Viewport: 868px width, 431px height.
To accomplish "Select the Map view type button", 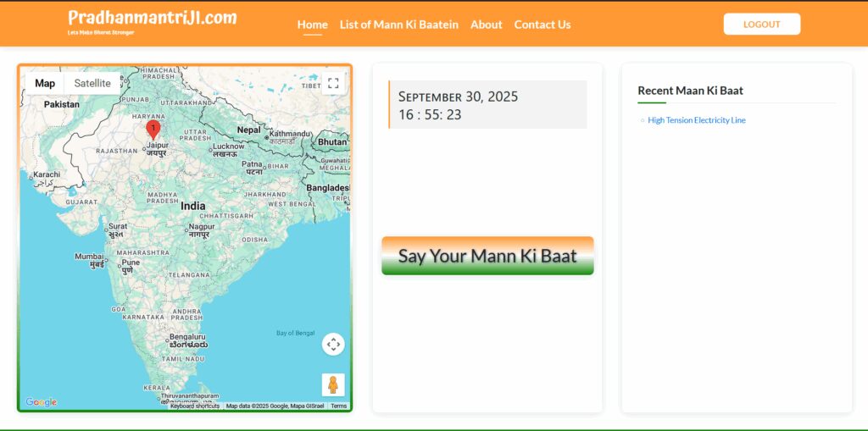I will (x=45, y=83).
